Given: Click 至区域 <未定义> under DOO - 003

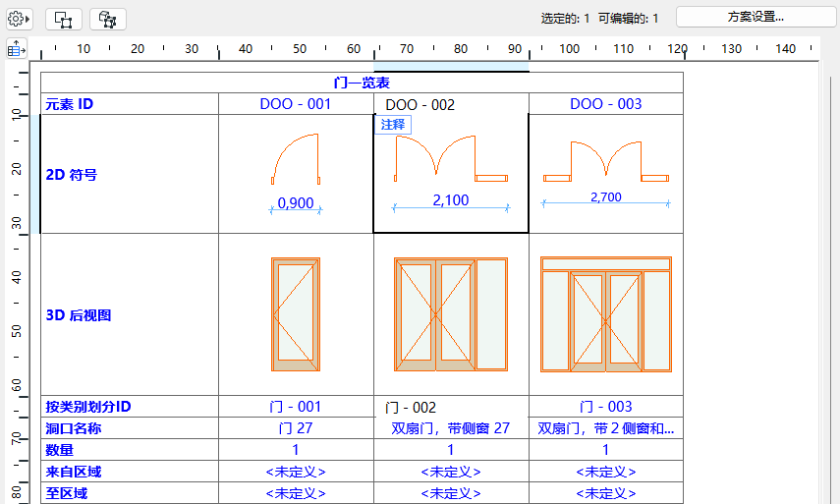Looking at the screenshot, I should pos(606,493).
